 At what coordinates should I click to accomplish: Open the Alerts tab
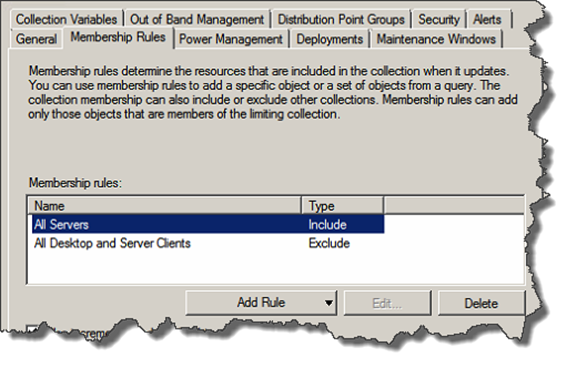(487, 19)
